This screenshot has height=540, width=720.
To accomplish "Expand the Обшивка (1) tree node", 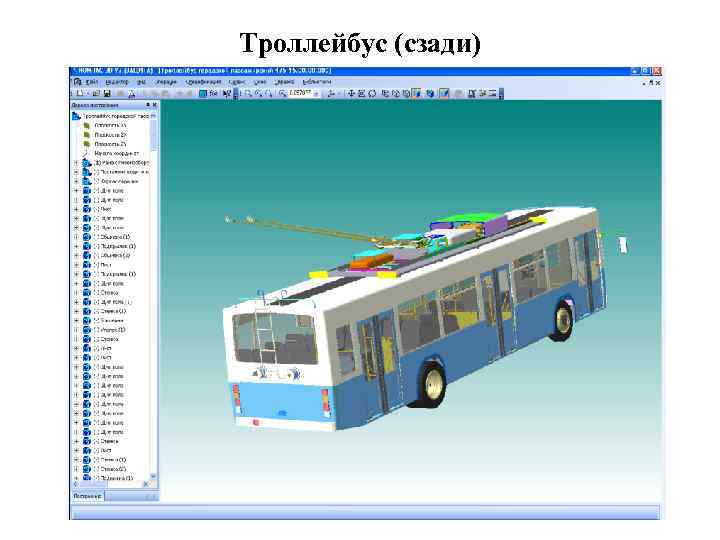I will click(77, 237).
